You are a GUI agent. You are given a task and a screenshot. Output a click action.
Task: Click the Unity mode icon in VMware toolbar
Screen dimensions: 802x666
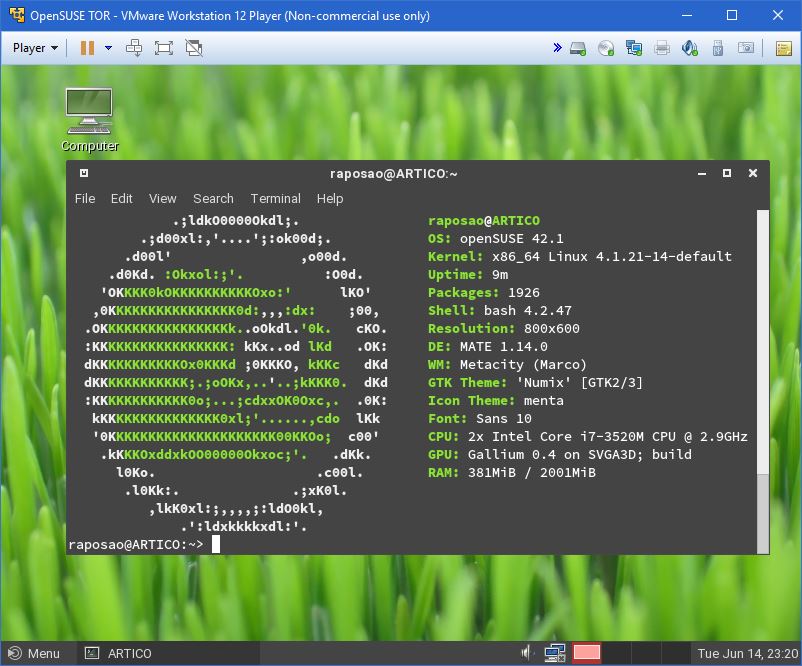193,47
